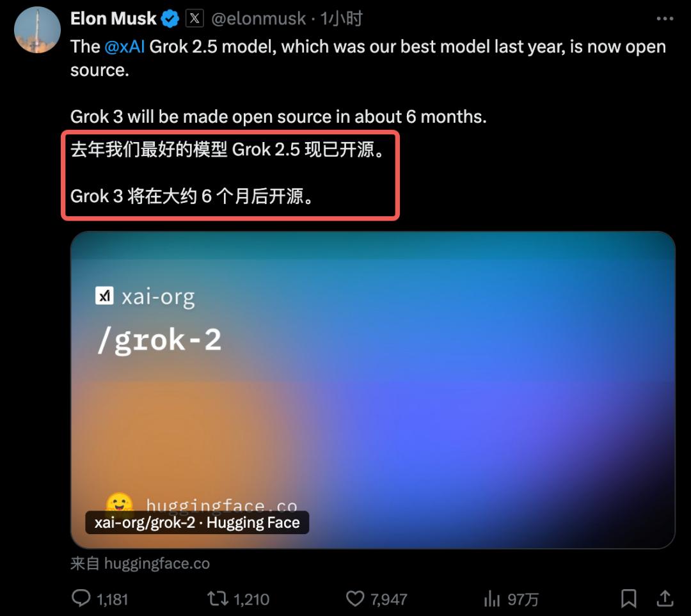
Task: Open the @elonmusk handle link
Action: coord(258,19)
